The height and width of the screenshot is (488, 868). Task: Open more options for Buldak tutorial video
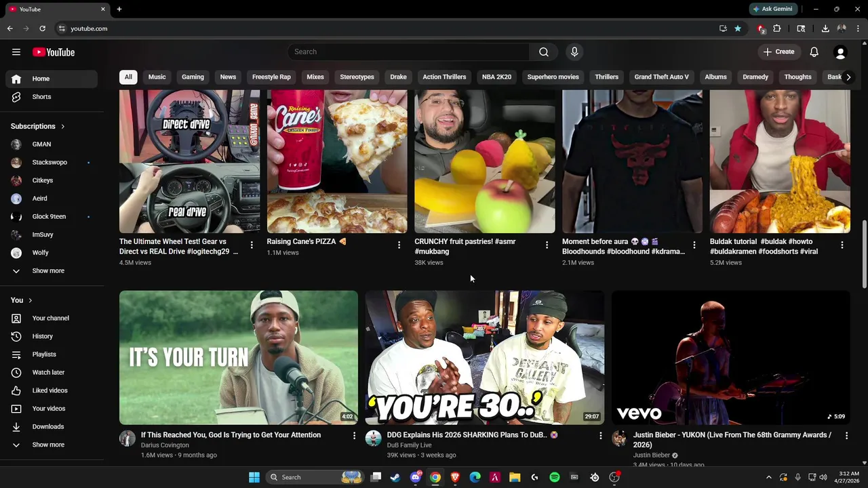pyautogui.click(x=842, y=245)
